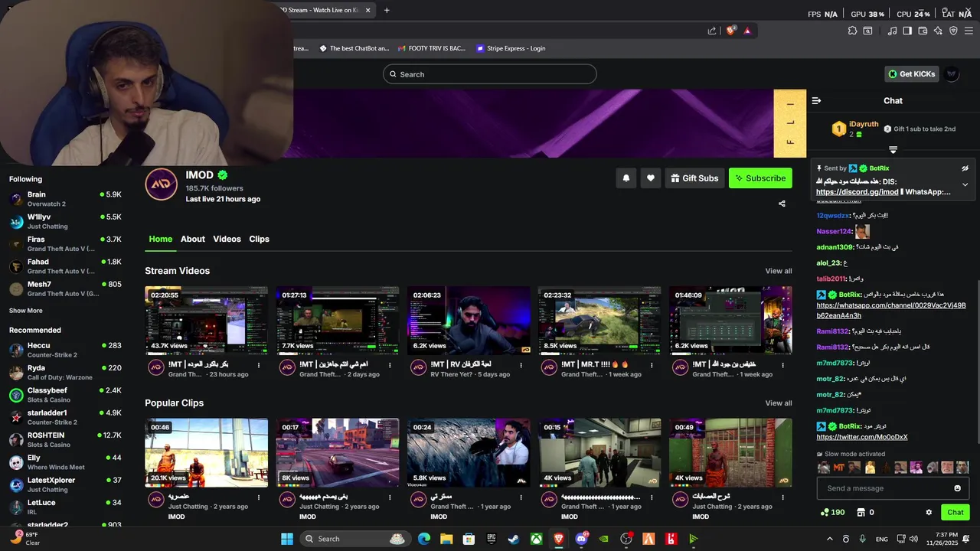Switch to the Home tab
Viewport: 980px width, 551px height.
pos(160,239)
